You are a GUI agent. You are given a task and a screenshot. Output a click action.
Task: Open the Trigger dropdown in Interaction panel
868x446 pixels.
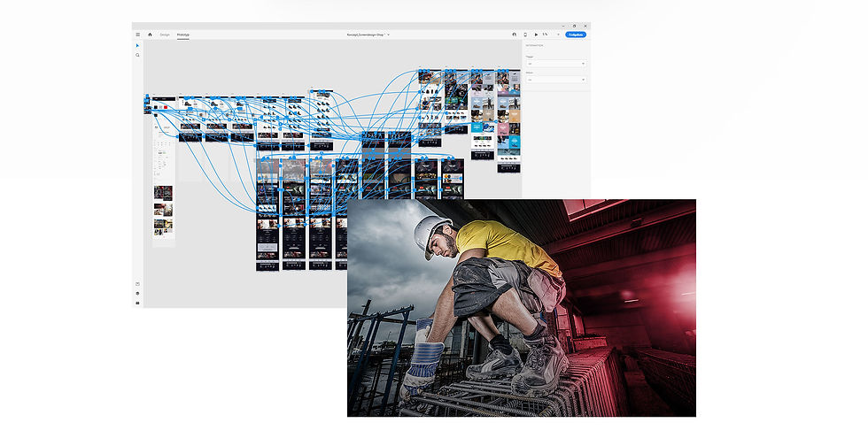pyautogui.click(x=556, y=64)
